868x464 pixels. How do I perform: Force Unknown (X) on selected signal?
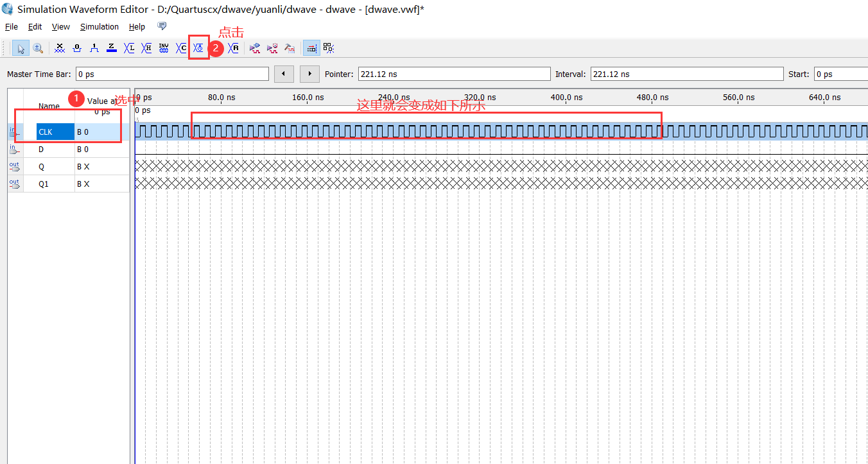[x=60, y=48]
